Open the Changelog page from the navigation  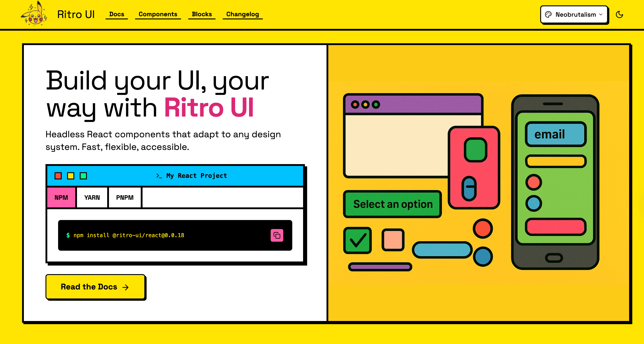coord(242,14)
